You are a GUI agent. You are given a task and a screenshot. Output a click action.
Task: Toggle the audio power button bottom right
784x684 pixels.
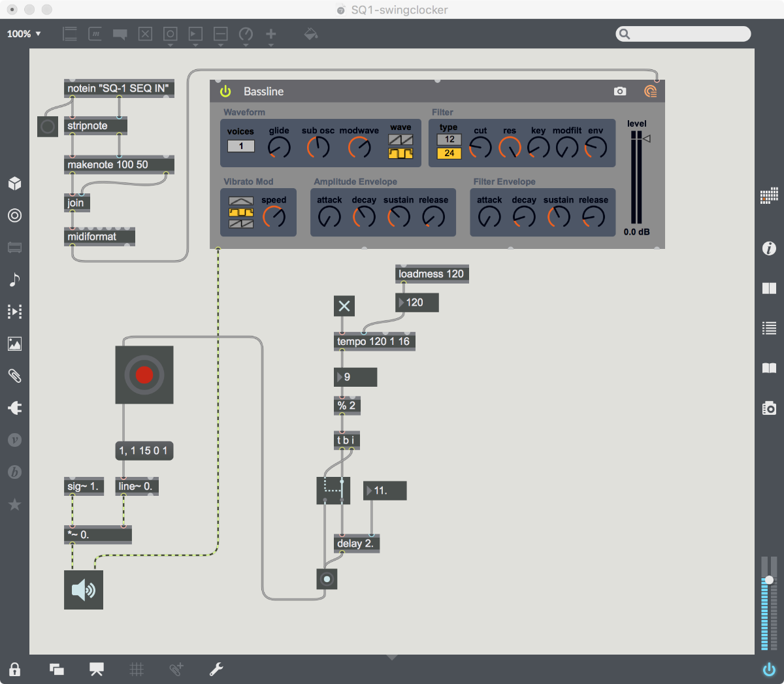pos(769,669)
